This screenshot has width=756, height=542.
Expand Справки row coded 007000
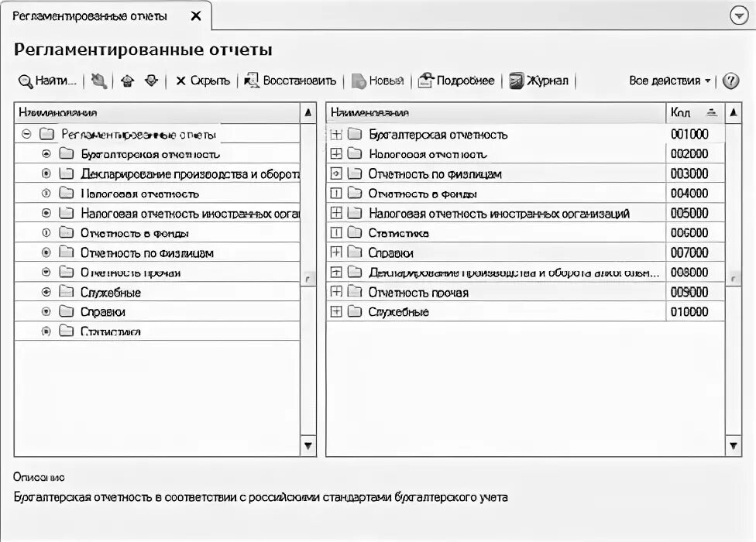point(336,252)
